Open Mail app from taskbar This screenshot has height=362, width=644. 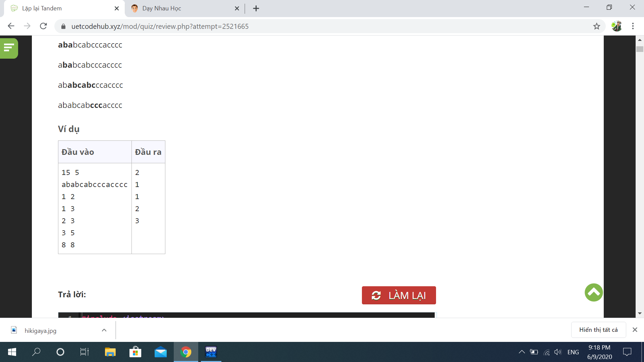click(x=160, y=352)
